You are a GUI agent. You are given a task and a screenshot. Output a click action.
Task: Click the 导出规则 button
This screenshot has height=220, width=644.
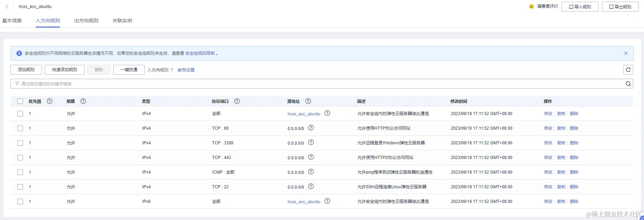click(x=620, y=7)
